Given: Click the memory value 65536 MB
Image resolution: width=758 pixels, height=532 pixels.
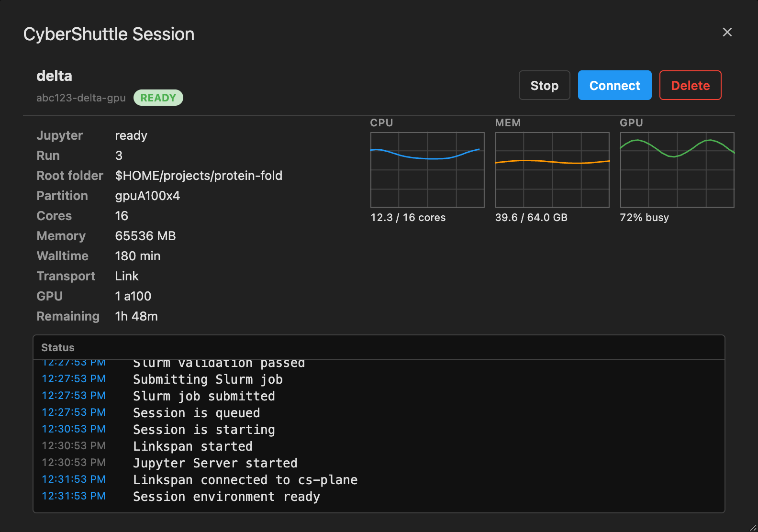Looking at the screenshot, I should tap(145, 236).
